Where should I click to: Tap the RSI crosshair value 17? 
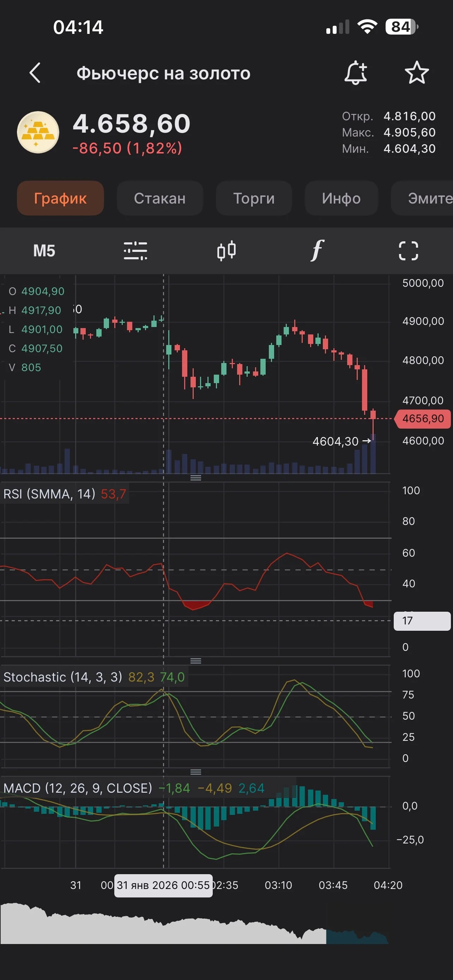422,621
